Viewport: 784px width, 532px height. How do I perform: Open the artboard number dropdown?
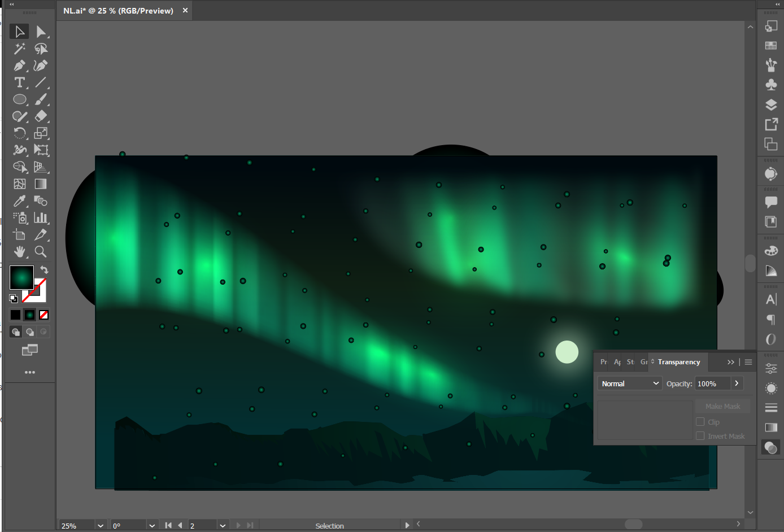pos(223,525)
